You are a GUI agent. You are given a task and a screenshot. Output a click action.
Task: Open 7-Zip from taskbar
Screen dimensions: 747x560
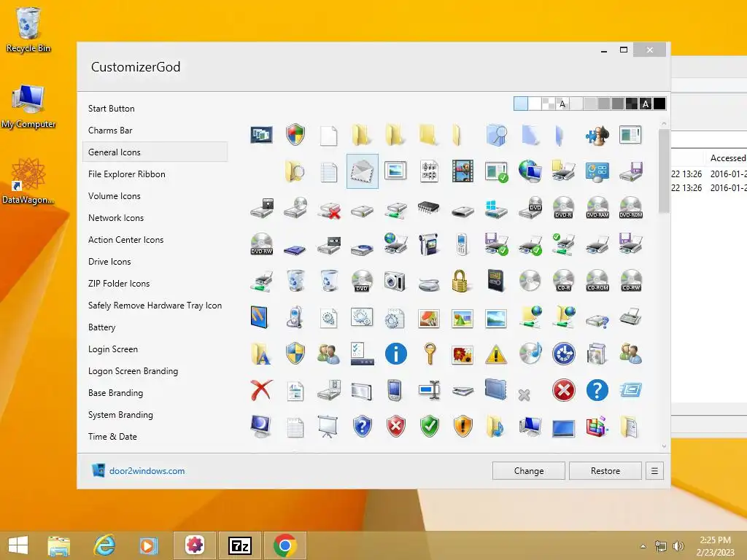click(239, 545)
